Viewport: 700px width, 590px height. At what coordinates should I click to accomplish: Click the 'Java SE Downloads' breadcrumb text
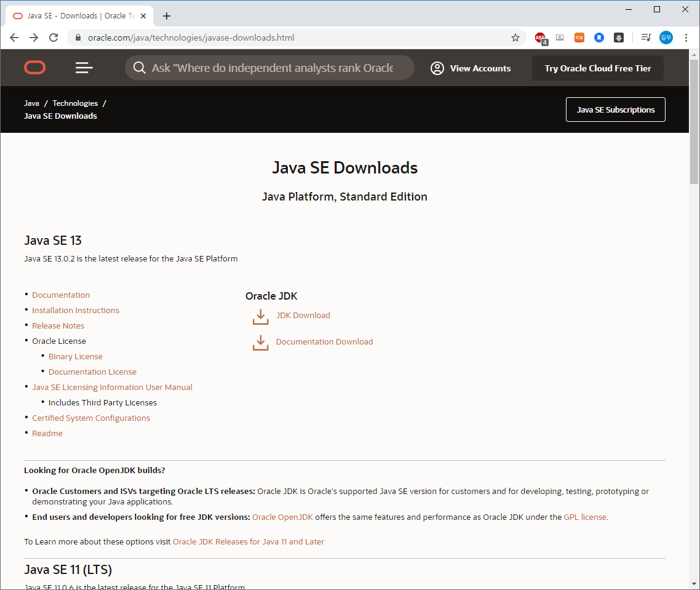pyautogui.click(x=60, y=116)
